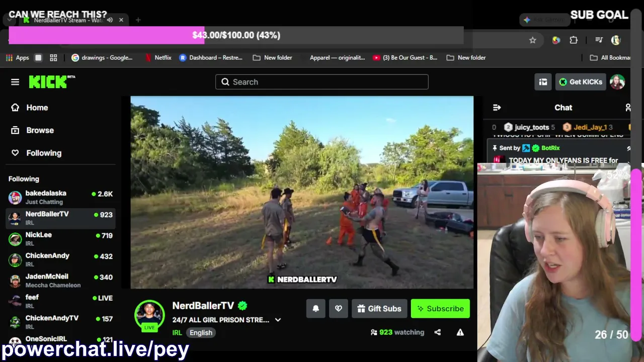Open the first New folder bookmark

point(272,58)
